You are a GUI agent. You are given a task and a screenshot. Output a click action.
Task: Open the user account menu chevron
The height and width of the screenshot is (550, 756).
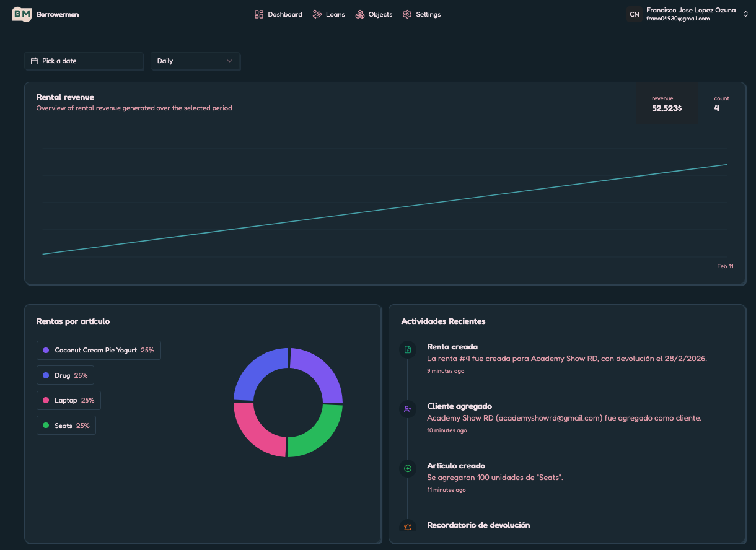[x=745, y=13]
